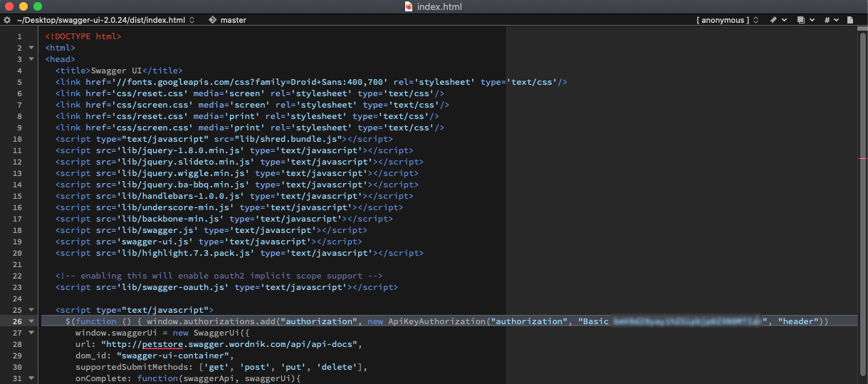Open the markers dropdown chevron
The height and width of the screenshot is (384, 868).
(x=785, y=20)
